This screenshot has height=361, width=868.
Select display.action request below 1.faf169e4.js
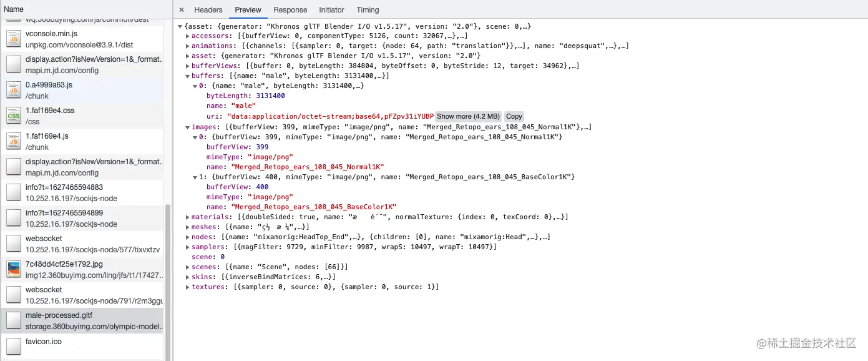pos(82,167)
